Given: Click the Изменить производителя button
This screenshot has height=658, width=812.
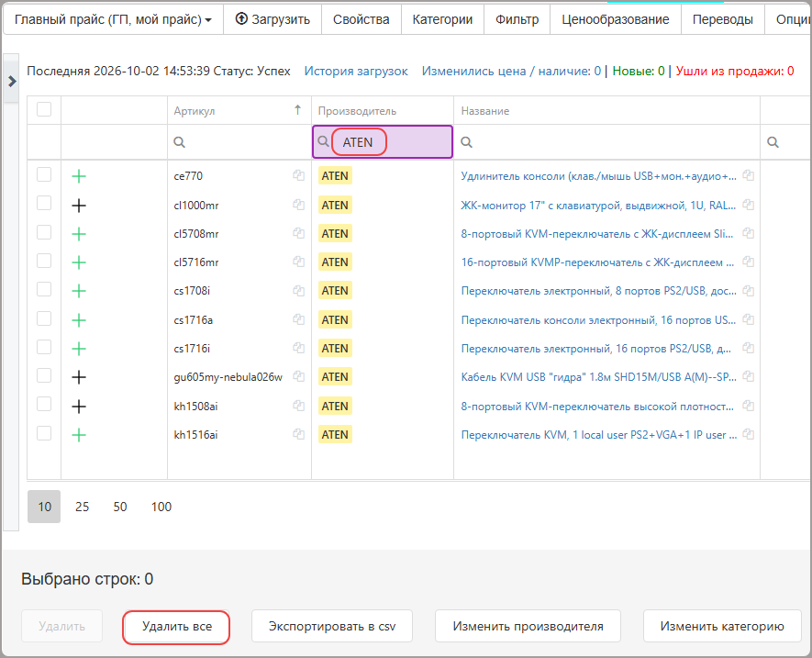Looking at the screenshot, I should (528, 627).
